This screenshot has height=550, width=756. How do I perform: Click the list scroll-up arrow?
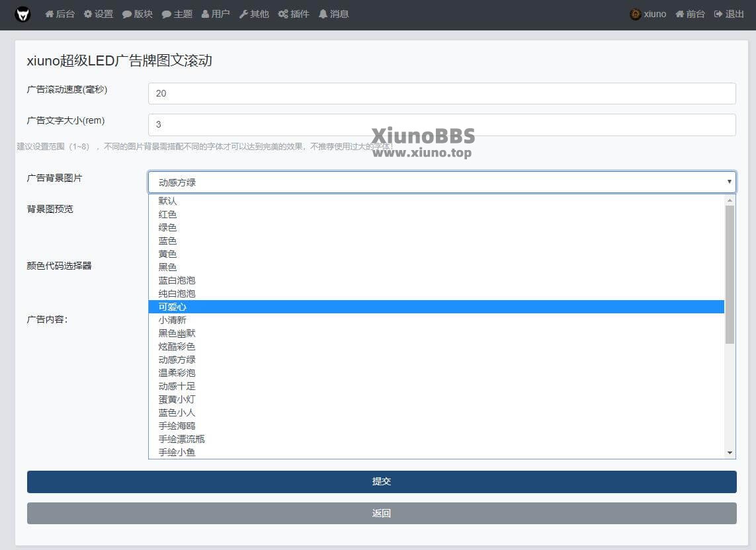pos(730,200)
